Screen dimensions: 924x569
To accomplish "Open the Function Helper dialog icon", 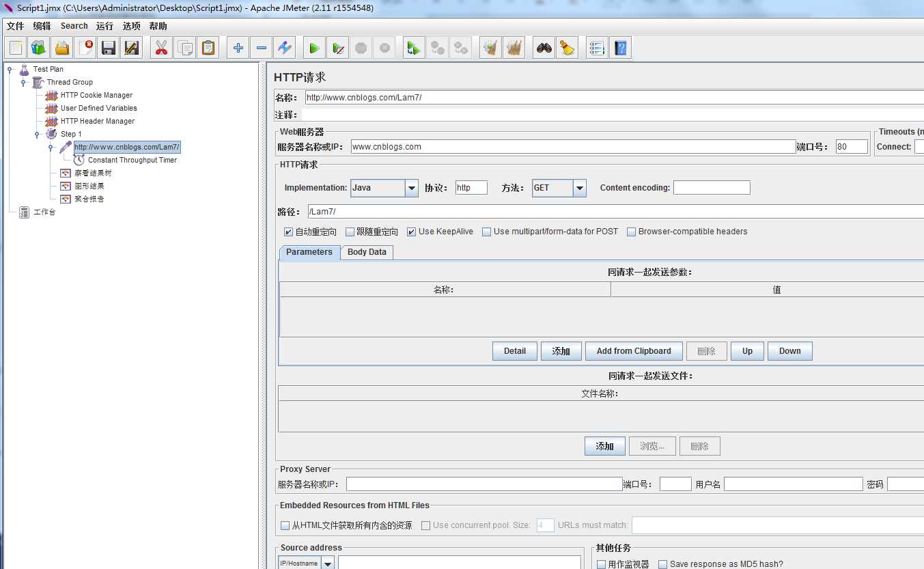I will pos(597,48).
